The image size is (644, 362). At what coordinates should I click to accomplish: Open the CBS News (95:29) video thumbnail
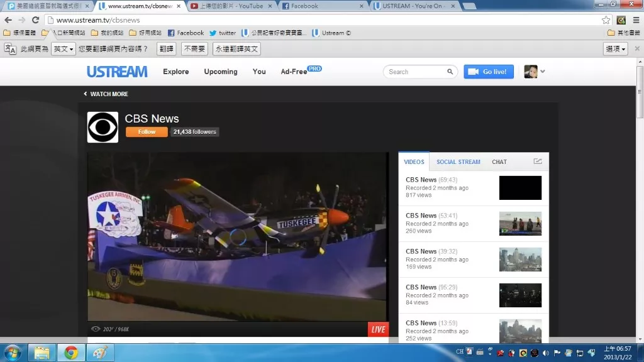[x=520, y=295]
